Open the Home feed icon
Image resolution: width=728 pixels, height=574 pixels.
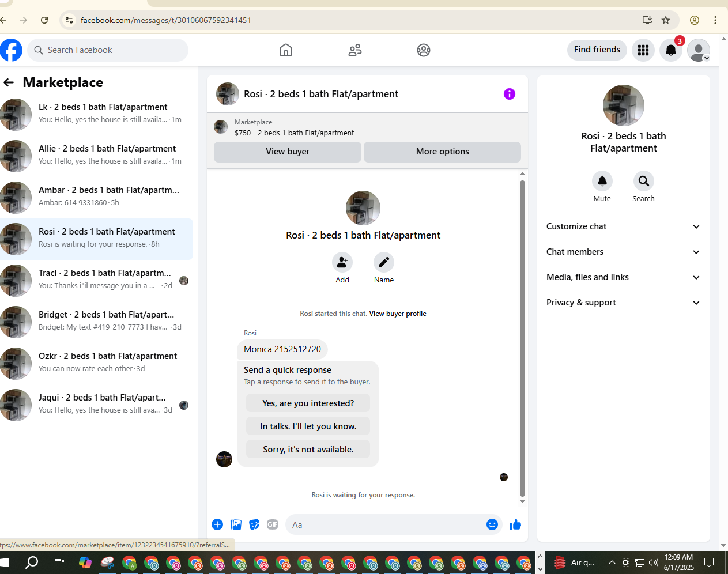[x=286, y=50]
